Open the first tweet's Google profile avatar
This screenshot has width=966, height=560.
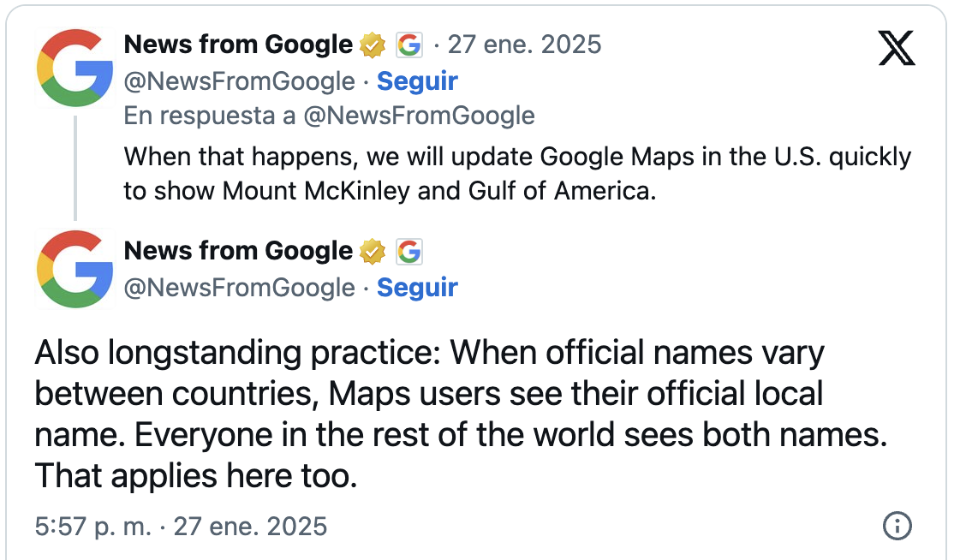coord(75,68)
